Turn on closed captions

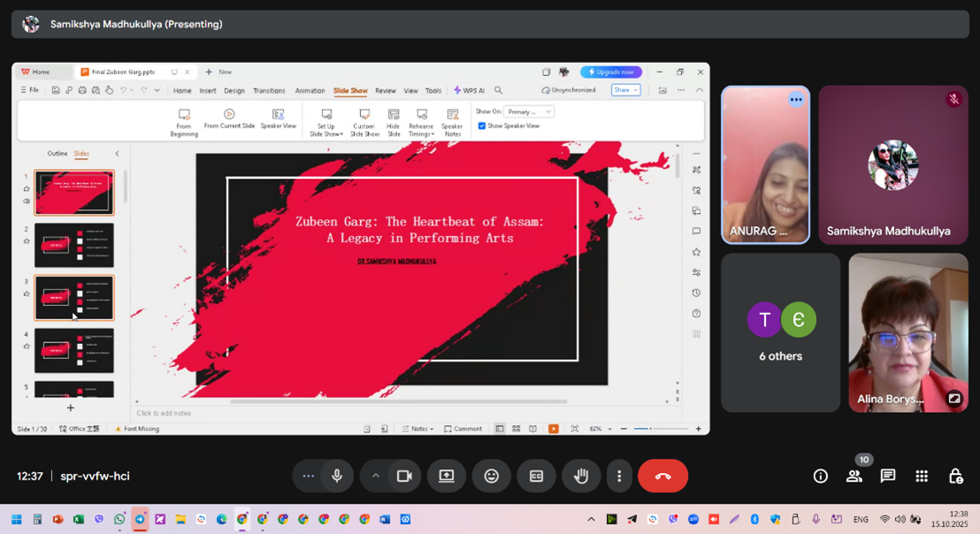tap(536, 476)
